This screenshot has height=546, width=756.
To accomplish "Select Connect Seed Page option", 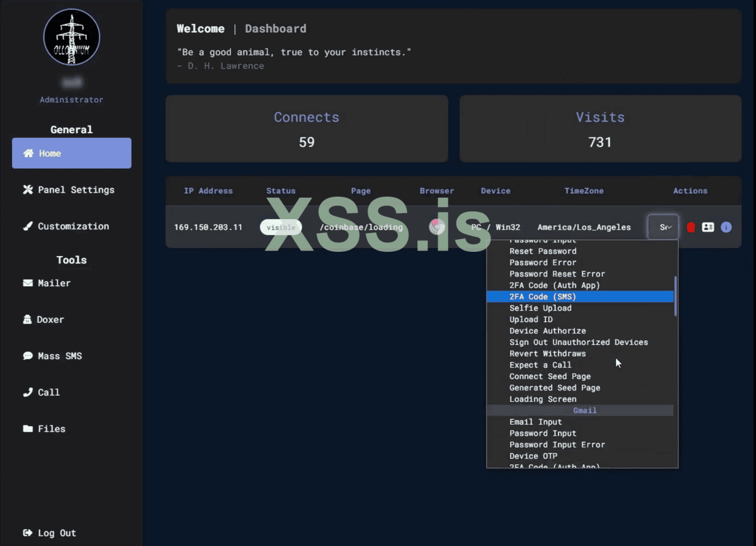I will point(550,376).
